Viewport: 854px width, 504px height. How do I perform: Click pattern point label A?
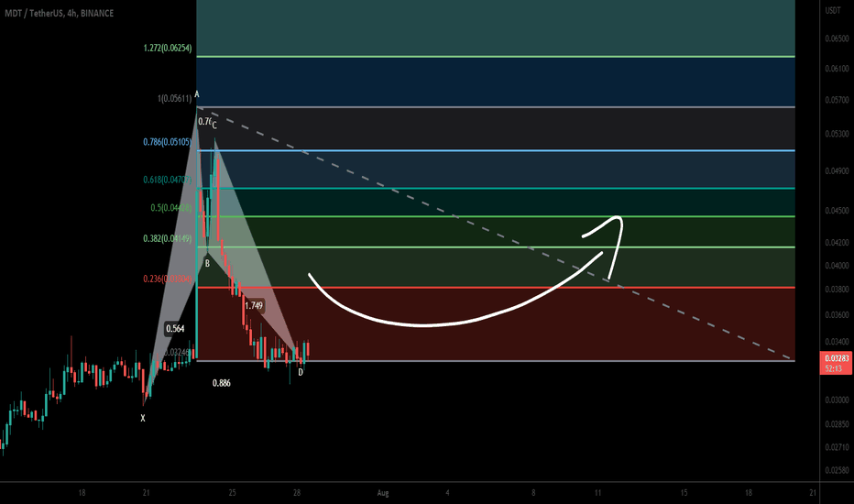197,94
